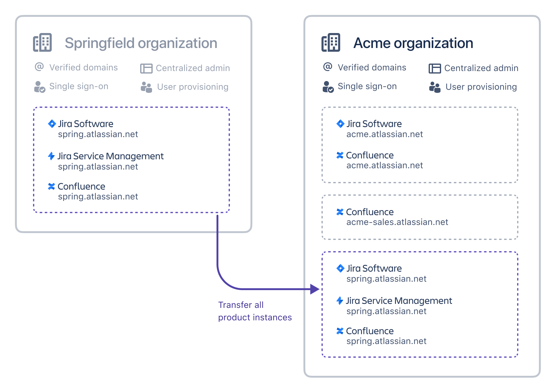Image resolution: width=557 pixels, height=392 pixels.
Task: Click "User provisioning" label in Acme organization
Action: [x=481, y=87]
